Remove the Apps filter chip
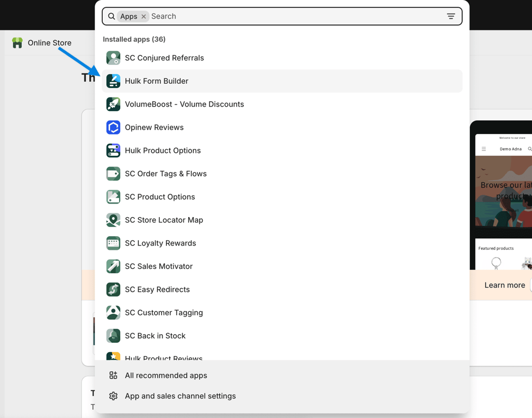Viewport: 532px width, 418px height. 144,16
